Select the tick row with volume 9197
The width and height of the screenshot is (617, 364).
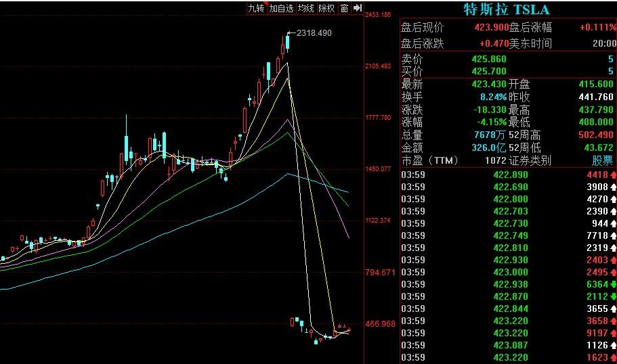509,333
